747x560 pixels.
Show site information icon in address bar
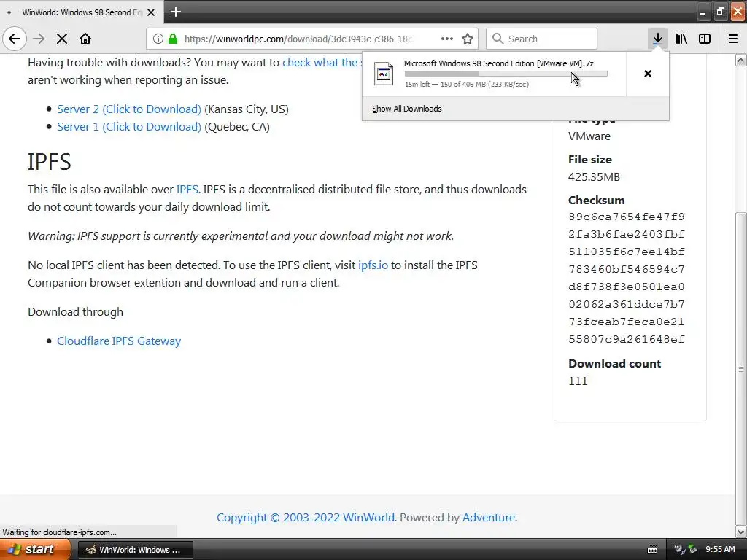[158, 39]
